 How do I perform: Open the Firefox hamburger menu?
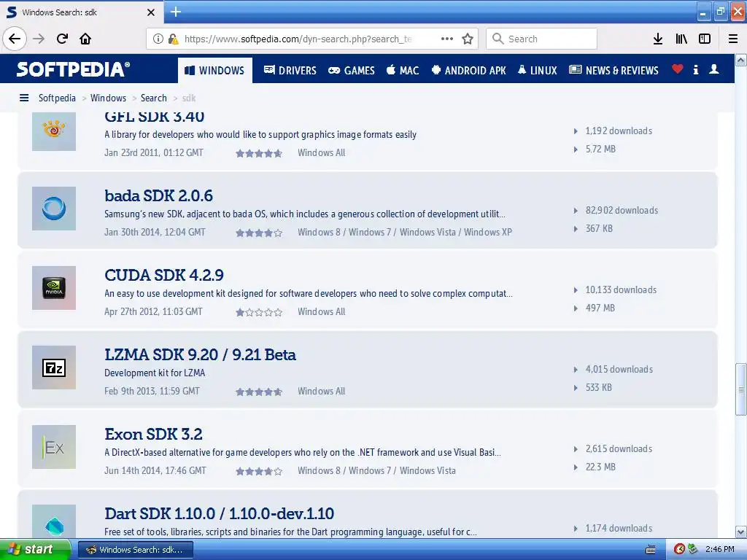tap(733, 39)
